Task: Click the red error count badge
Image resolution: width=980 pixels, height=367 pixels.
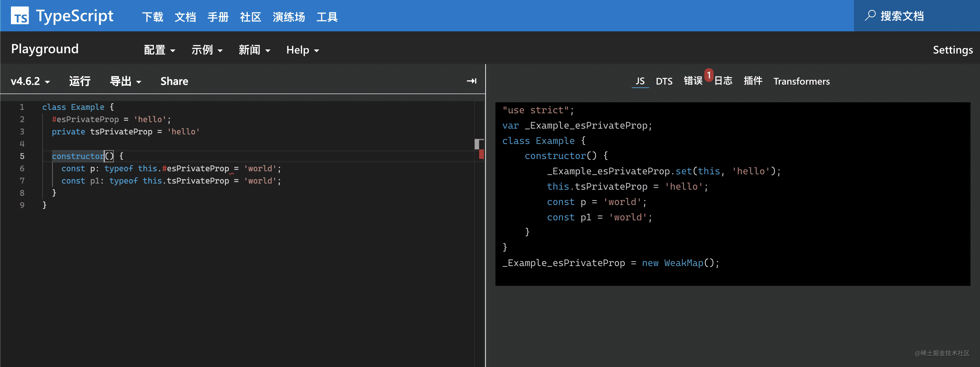Action: click(708, 75)
